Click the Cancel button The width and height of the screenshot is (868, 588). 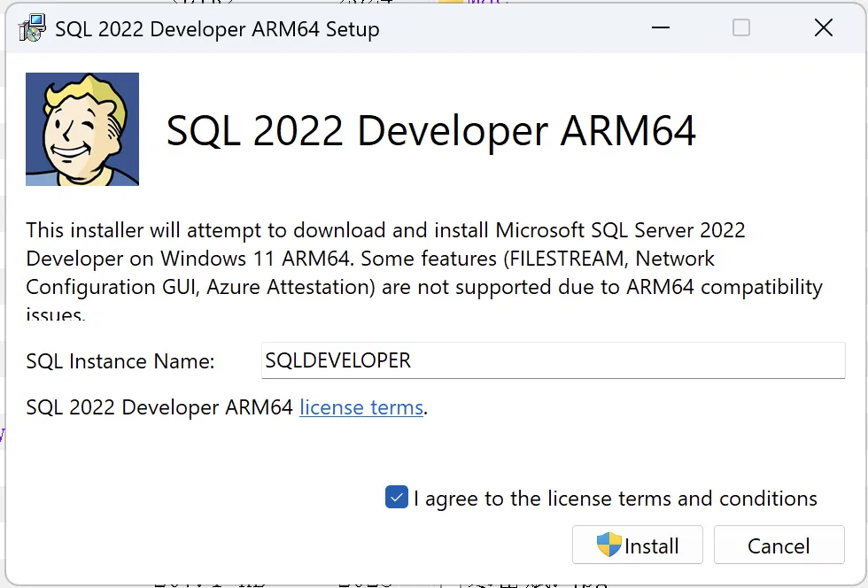coord(779,545)
